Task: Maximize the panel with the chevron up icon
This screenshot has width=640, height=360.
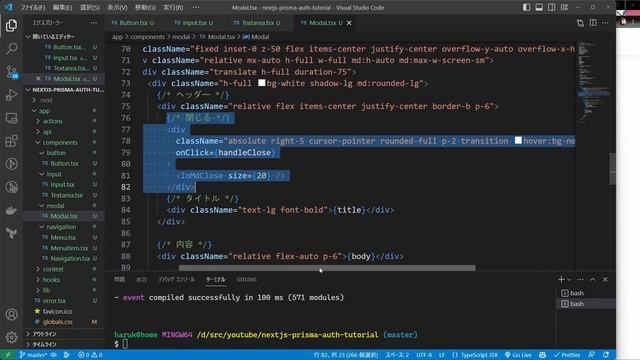Action: (x=593, y=280)
